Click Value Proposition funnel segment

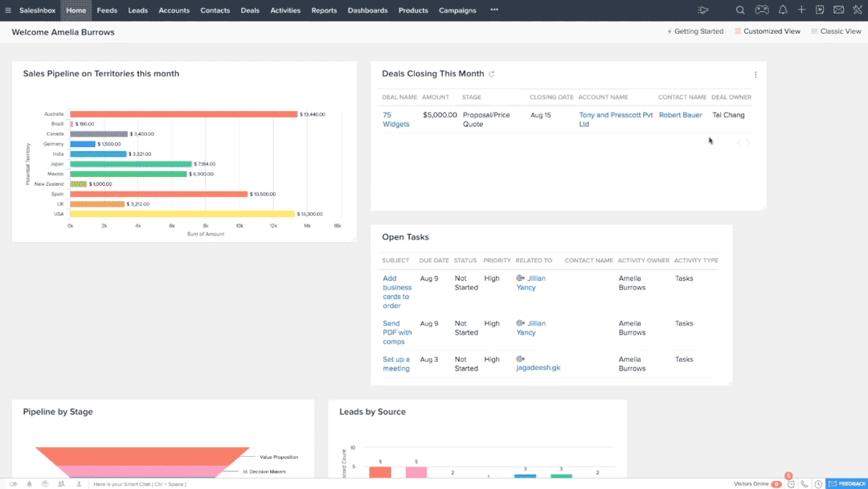pyautogui.click(x=142, y=456)
